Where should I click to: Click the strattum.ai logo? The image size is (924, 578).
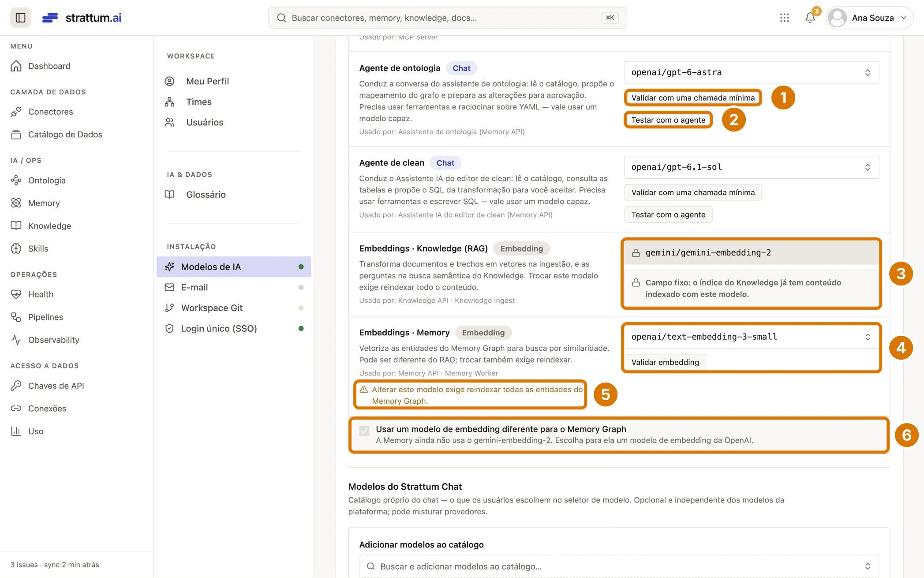[82, 18]
